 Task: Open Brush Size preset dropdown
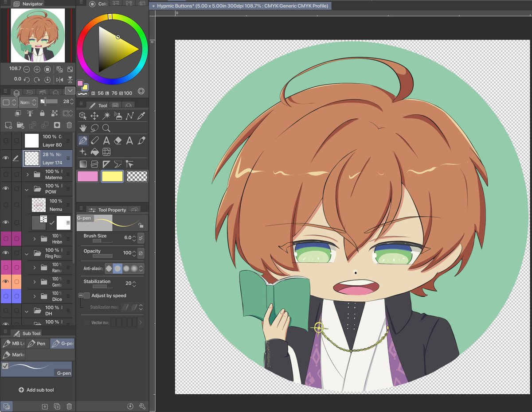[x=141, y=238]
